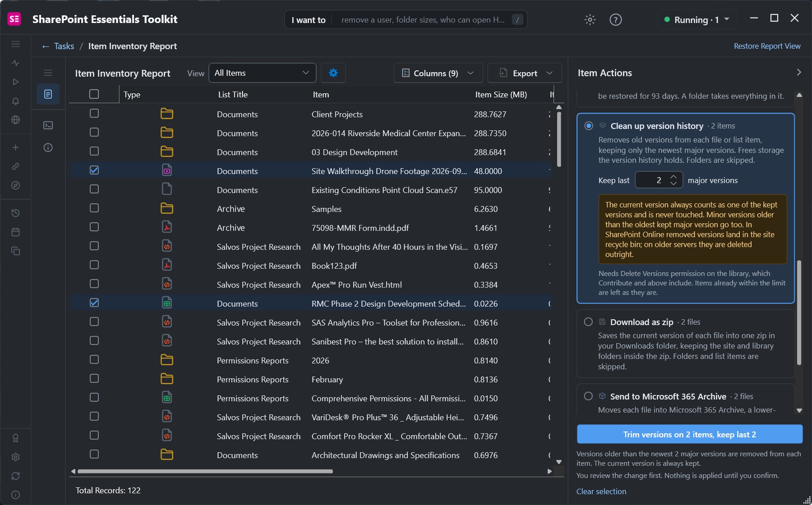Click the Item Actions vertical scrollbar thumb
Screen dimensions: 812x505
pyautogui.click(x=799, y=312)
